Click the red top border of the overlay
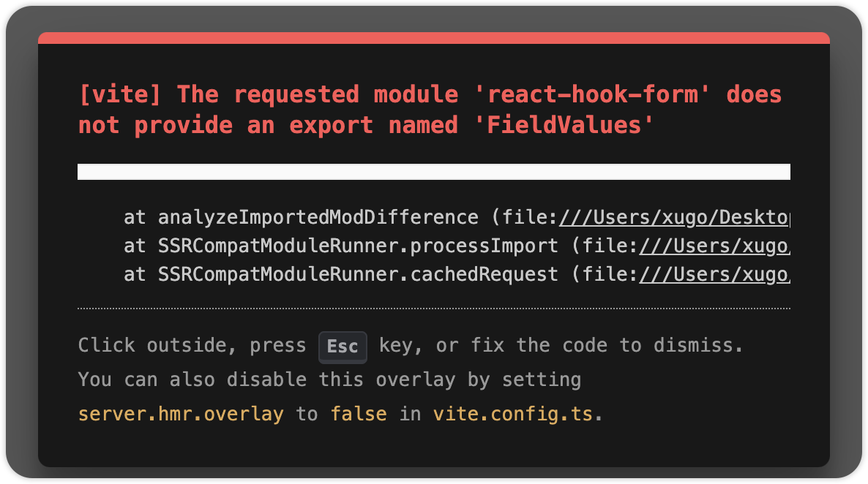This screenshot has height=484, width=868. pyautogui.click(x=433, y=38)
